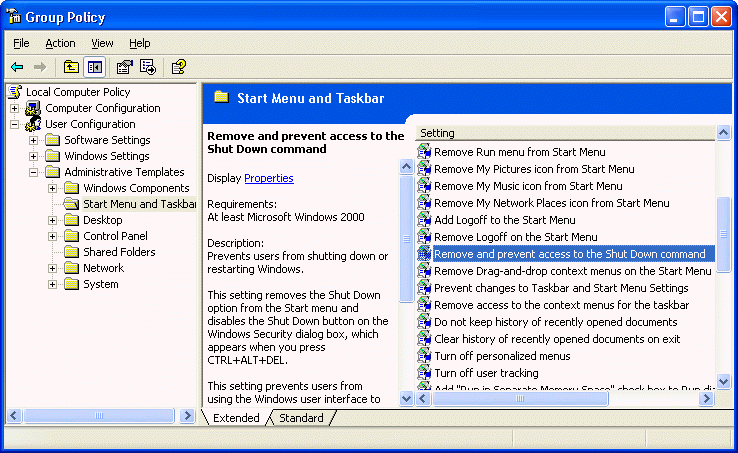
Task: Collapse the Administrative Templates node
Action: (x=33, y=172)
